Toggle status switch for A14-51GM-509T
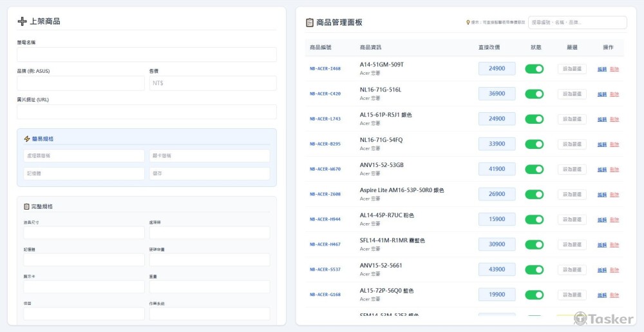Viewport: 644px width, 332px height. tap(534, 69)
